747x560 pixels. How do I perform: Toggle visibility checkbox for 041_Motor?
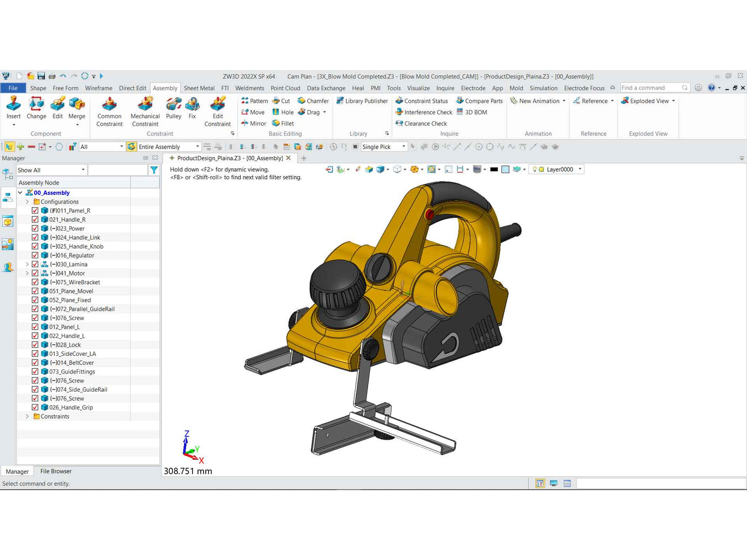tap(35, 273)
